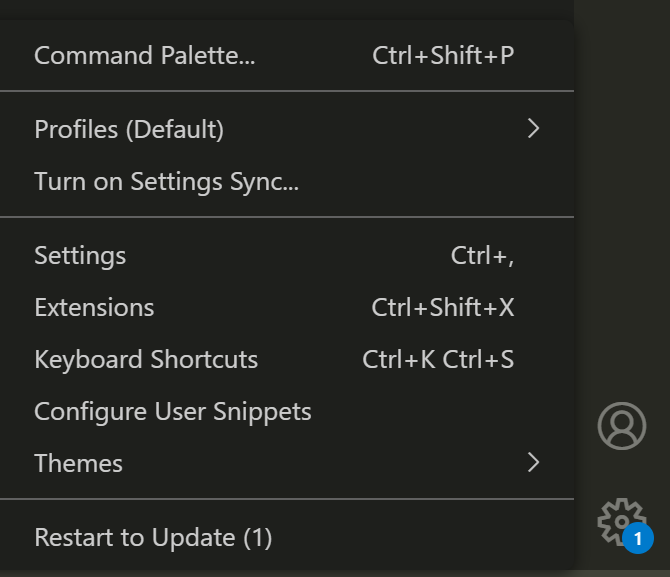
Task: Click the Ctrl+K Ctrl+S shortcut hint
Action: (438, 359)
